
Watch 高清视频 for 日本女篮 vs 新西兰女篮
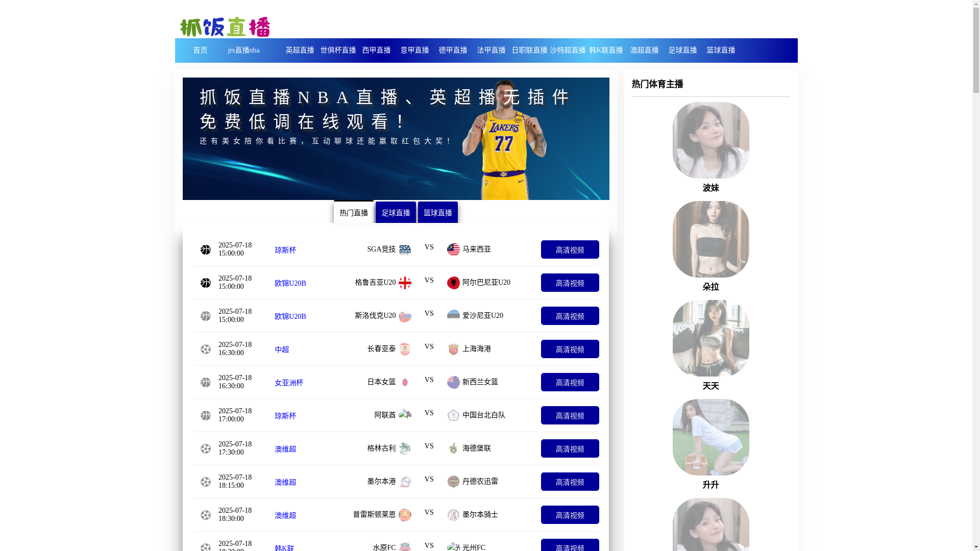tap(570, 382)
